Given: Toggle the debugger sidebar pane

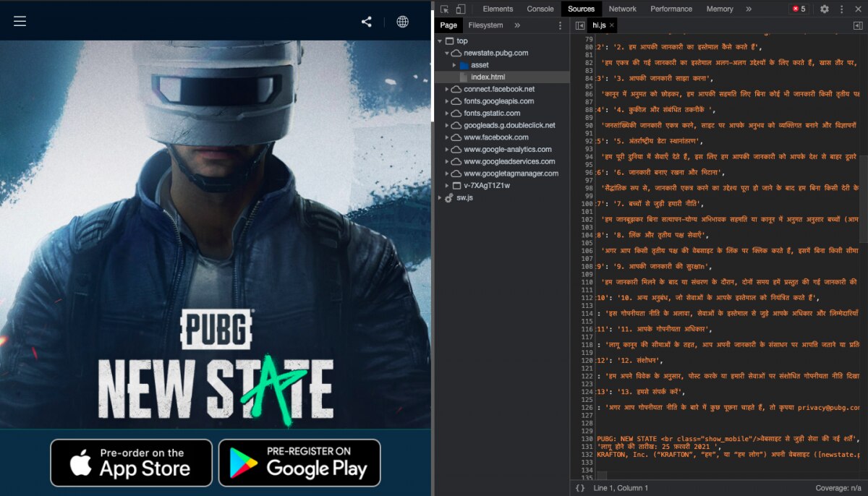Looking at the screenshot, I should coord(858,25).
